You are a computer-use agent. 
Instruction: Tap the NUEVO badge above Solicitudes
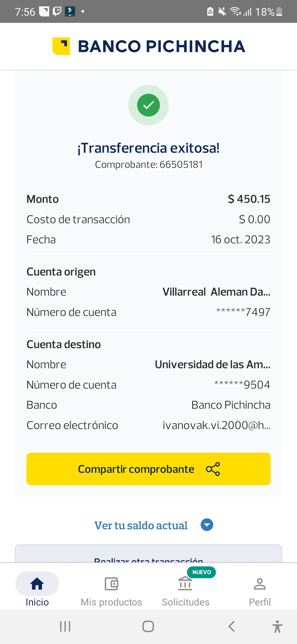point(202,572)
